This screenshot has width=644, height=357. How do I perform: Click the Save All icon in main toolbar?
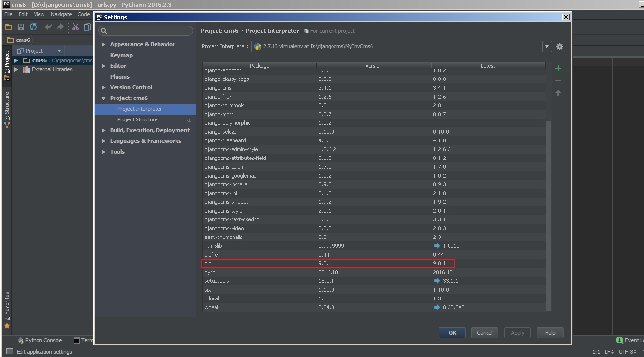pos(21,27)
